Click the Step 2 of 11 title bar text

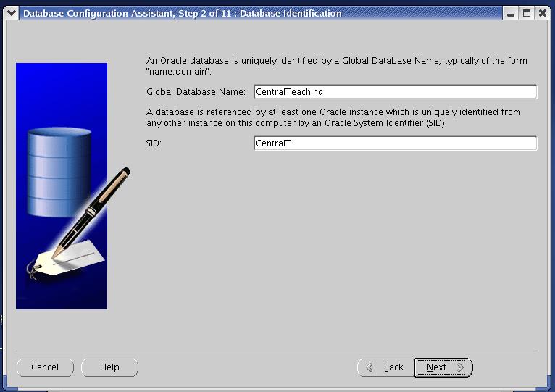[x=183, y=13]
